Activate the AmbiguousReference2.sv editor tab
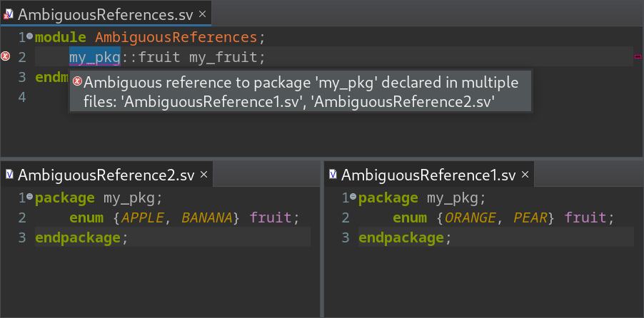 pos(107,175)
